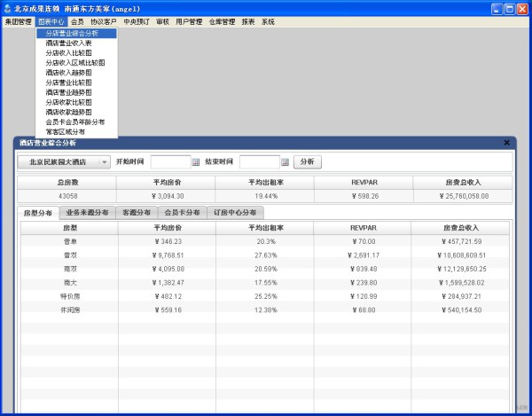Click revenue cell ¥12,129,650.25

[x=461, y=269]
